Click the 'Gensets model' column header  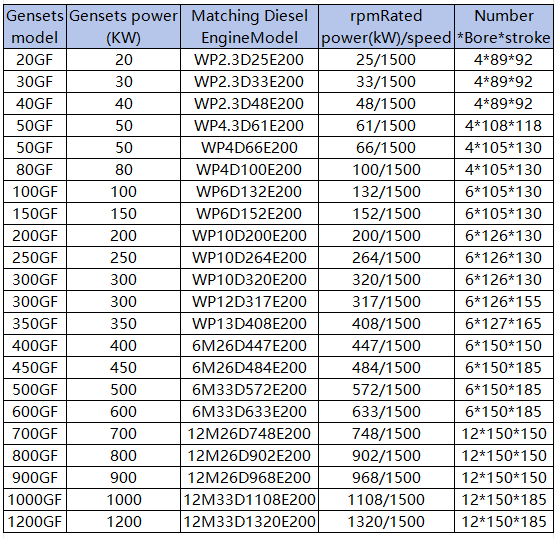tap(35, 27)
